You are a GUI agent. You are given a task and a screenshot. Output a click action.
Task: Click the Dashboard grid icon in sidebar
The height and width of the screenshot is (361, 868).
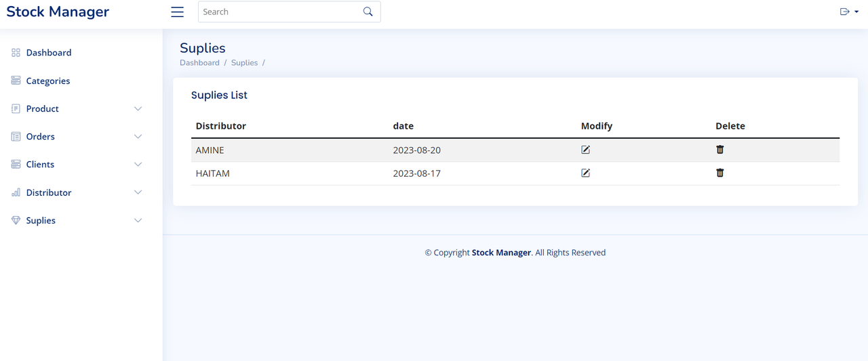click(x=16, y=53)
